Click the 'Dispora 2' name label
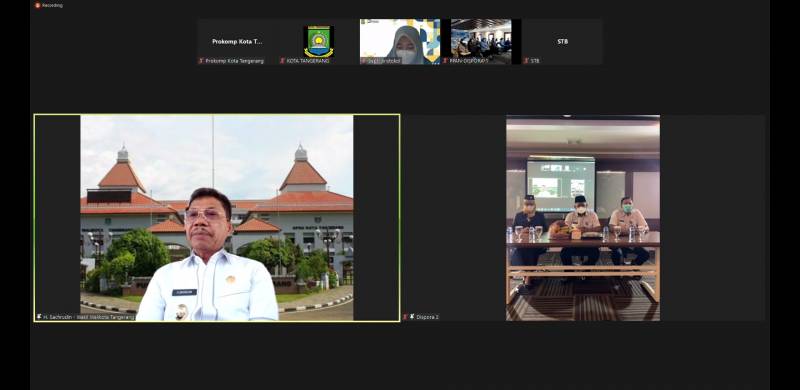Viewport: 800px width, 390px height. pos(428,317)
